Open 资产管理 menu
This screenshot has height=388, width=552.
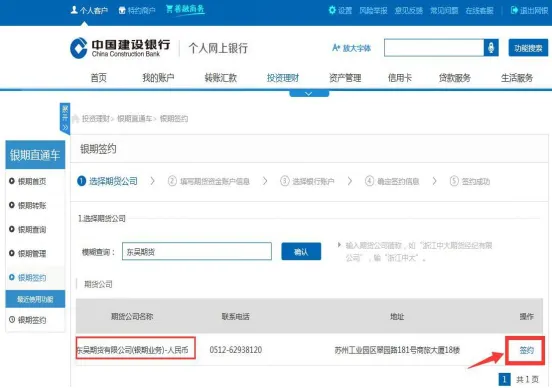coord(345,77)
